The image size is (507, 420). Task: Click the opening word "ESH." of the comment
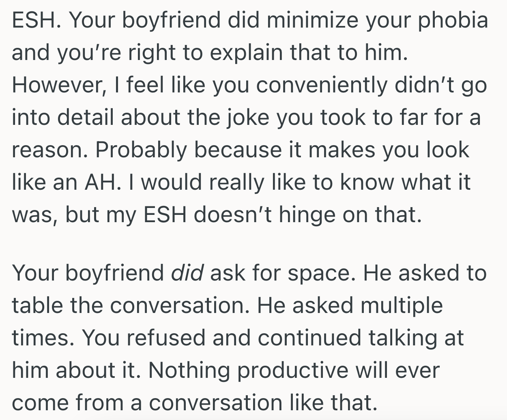coord(36,20)
